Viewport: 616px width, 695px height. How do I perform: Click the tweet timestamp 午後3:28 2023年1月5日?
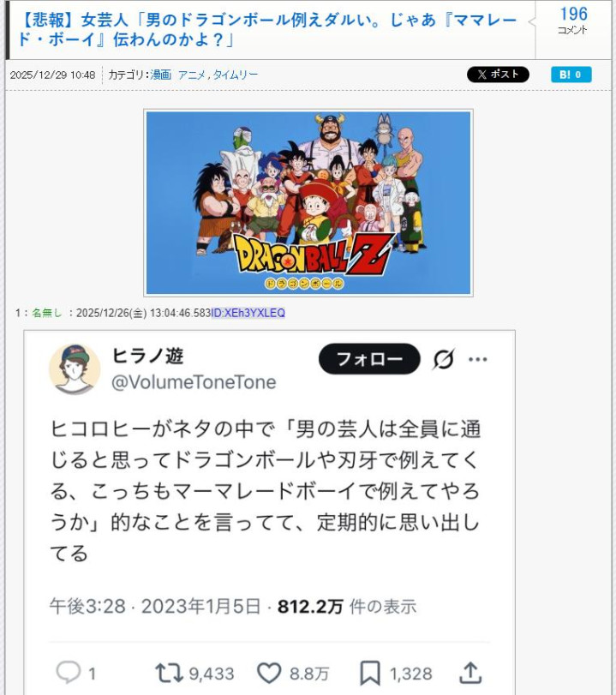(155, 607)
